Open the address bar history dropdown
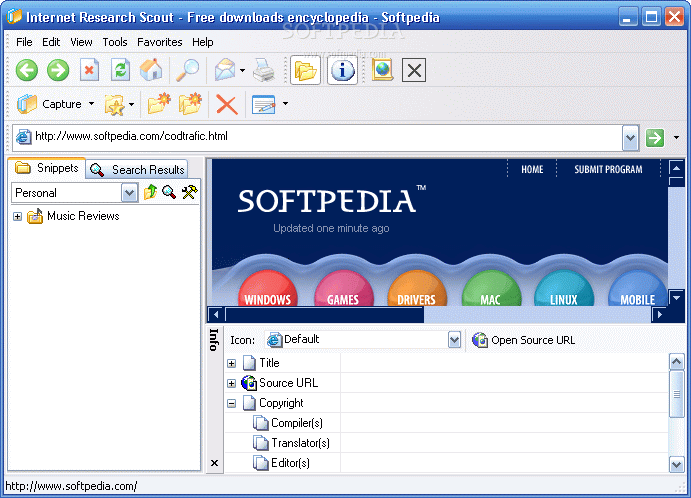The width and height of the screenshot is (691, 498). tap(631, 138)
